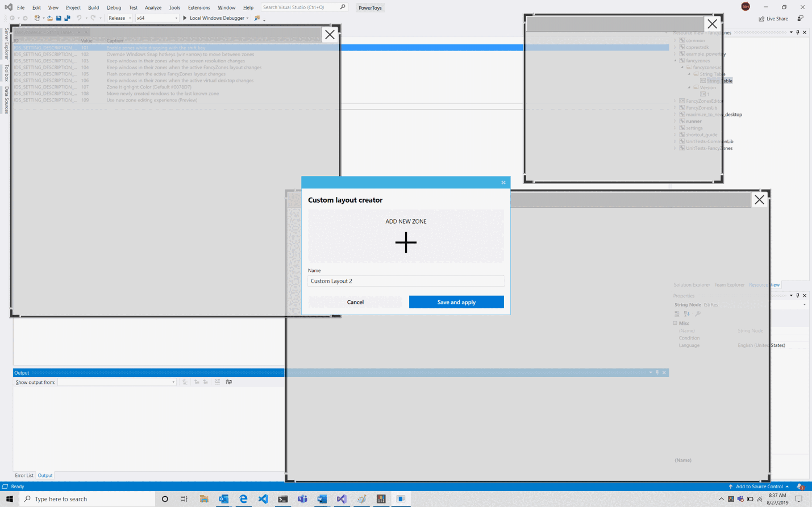Screen dimensions: 812x507
Task: Toggle word wrap in the Output panel
Action: coord(228,382)
